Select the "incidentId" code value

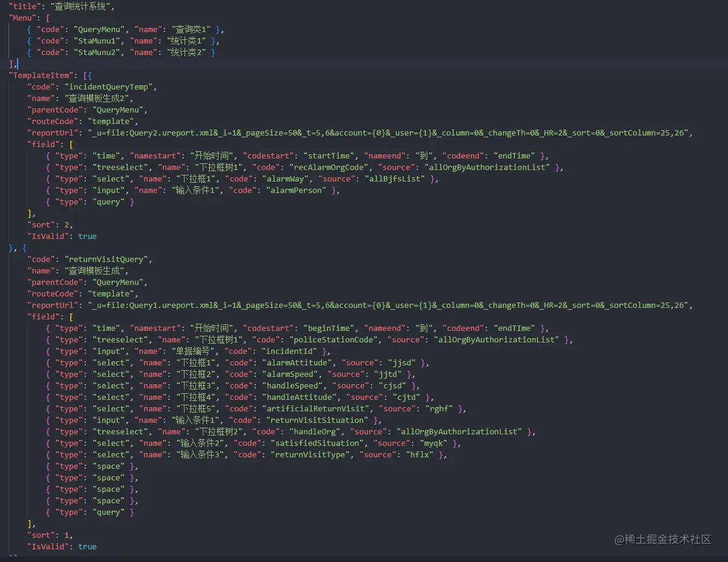coord(290,351)
